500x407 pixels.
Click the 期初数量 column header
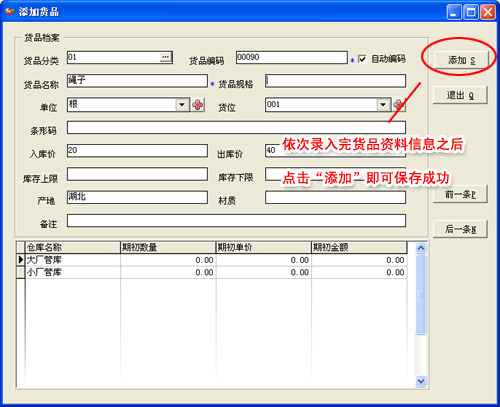point(168,247)
